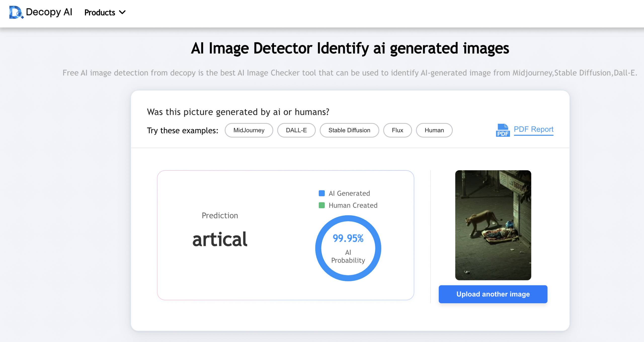Click the Upload another image button

(493, 294)
